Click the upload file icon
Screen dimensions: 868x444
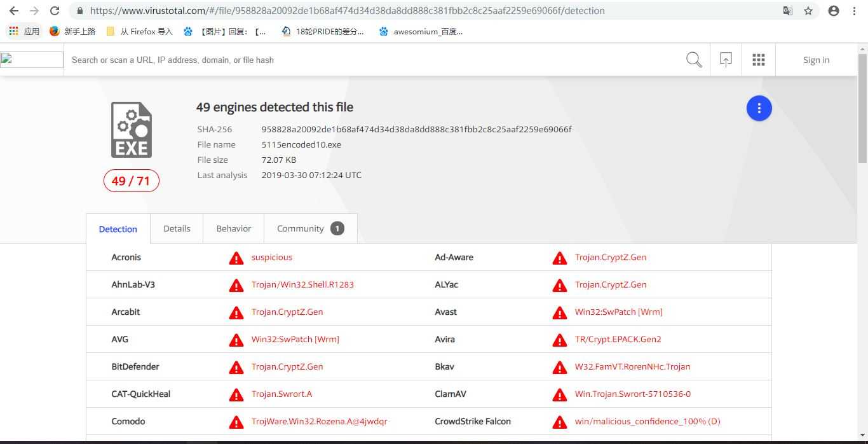(x=726, y=60)
